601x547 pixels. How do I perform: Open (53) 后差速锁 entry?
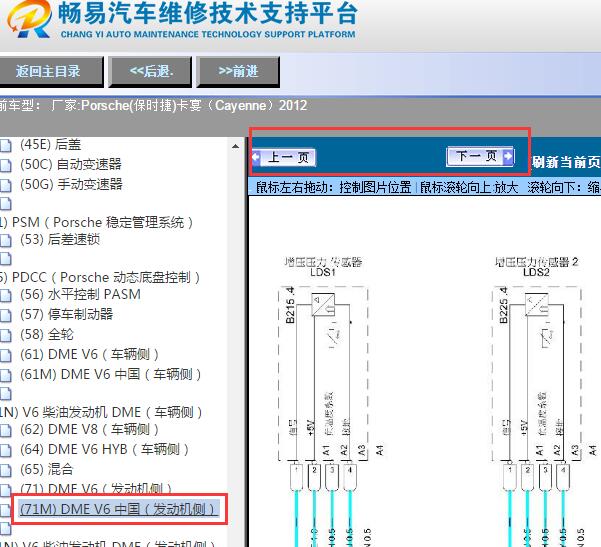[60, 240]
